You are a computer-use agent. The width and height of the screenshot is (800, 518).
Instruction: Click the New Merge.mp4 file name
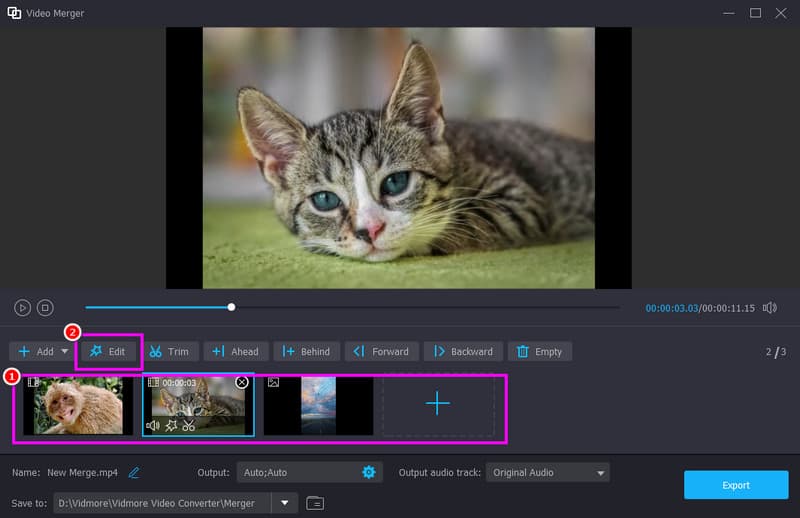83,473
